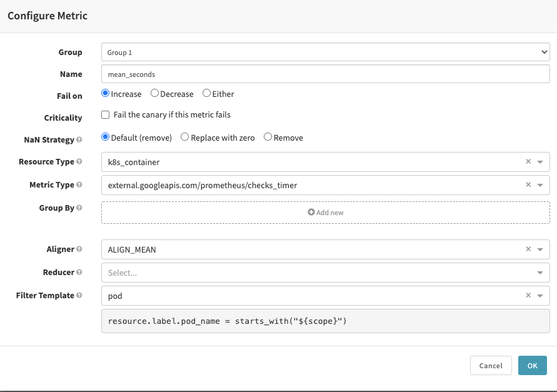Select the Either fail-on option
The image size is (557, 392).
pos(207,94)
